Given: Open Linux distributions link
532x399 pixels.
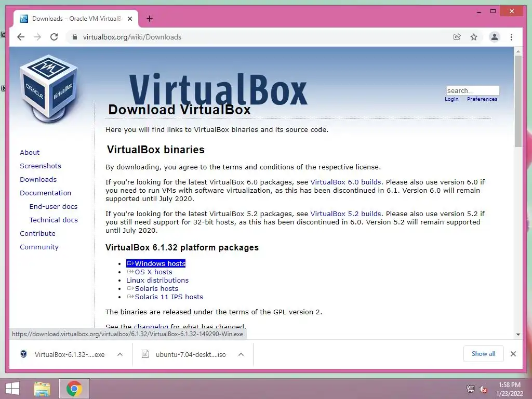Looking at the screenshot, I should [x=157, y=280].
